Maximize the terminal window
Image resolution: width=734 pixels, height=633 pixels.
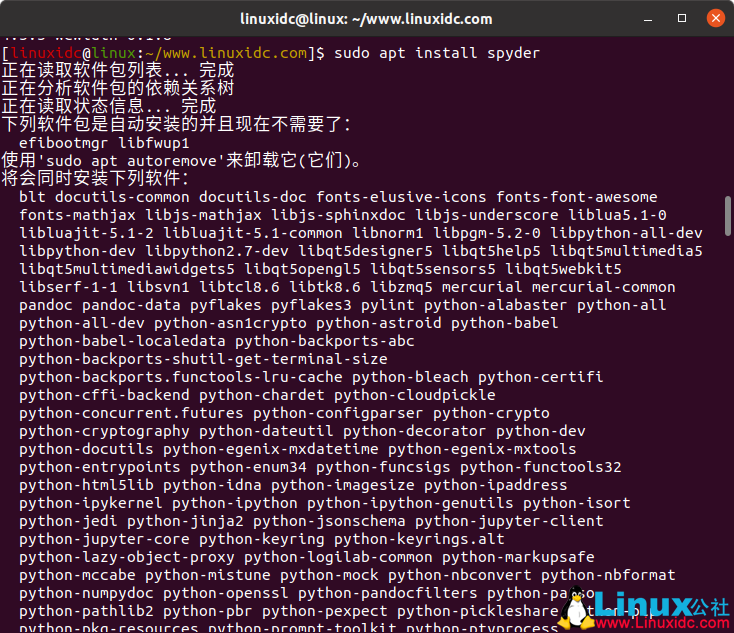pos(682,18)
